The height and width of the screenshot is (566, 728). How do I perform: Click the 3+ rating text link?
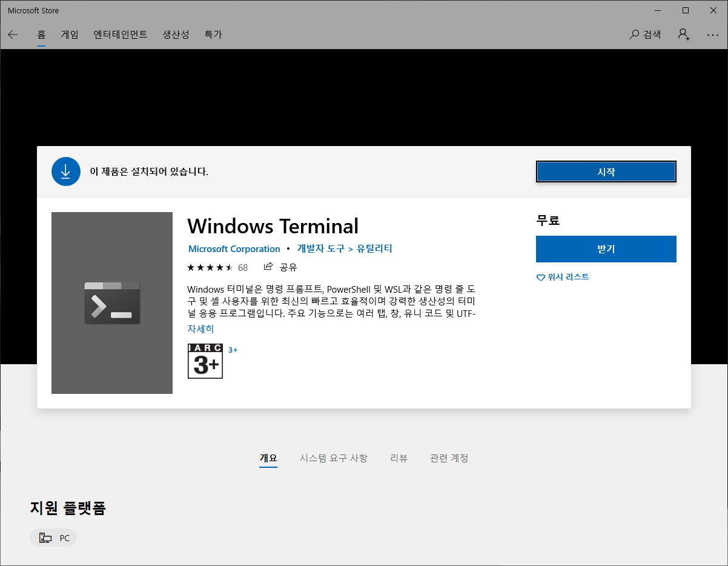[233, 350]
